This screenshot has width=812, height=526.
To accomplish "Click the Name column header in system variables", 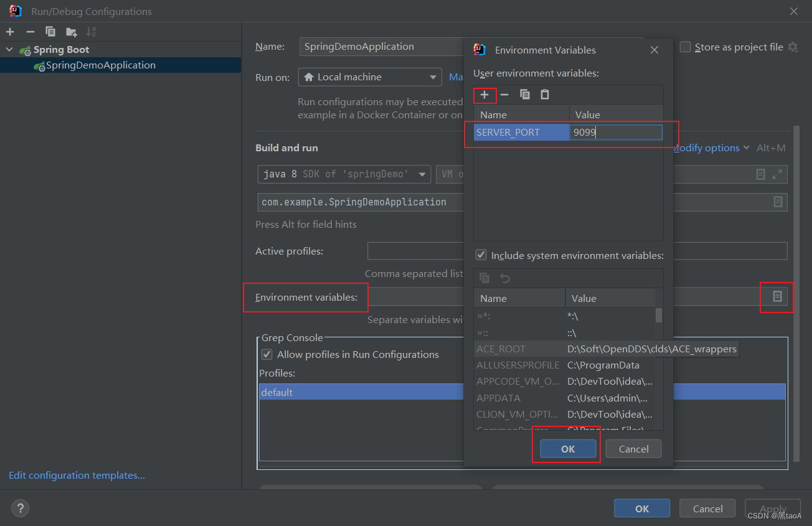I will pos(520,298).
